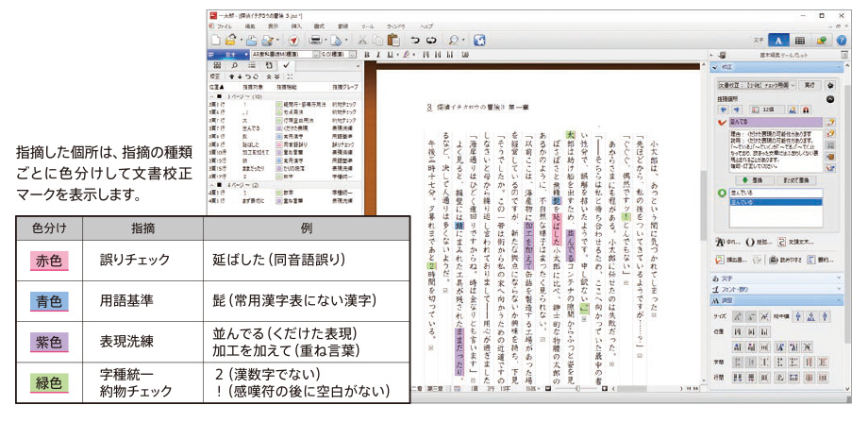Create a new document from the toolbar

(216, 40)
